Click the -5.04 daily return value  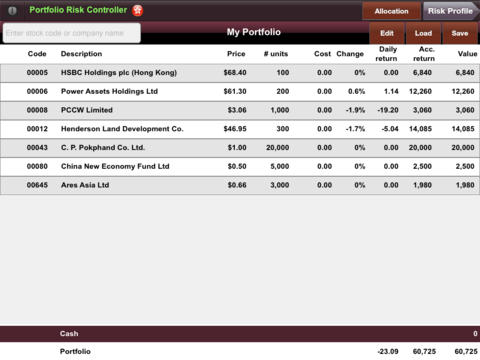[x=390, y=129]
